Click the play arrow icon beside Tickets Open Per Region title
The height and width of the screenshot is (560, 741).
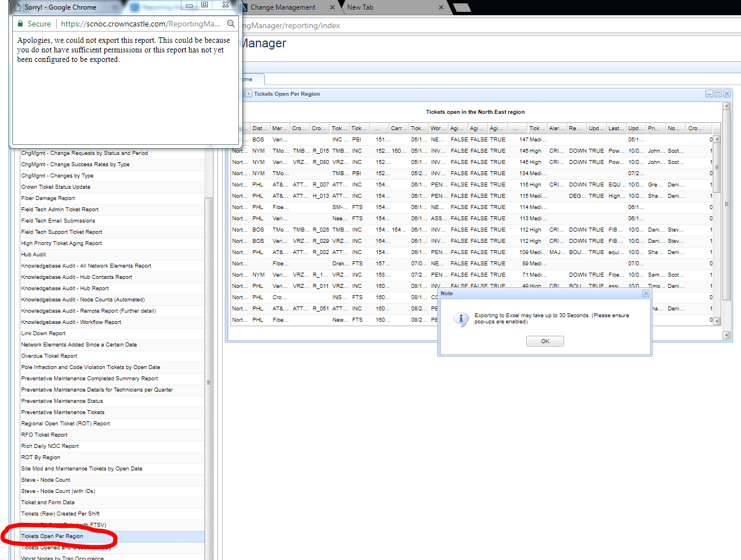[x=249, y=94]
